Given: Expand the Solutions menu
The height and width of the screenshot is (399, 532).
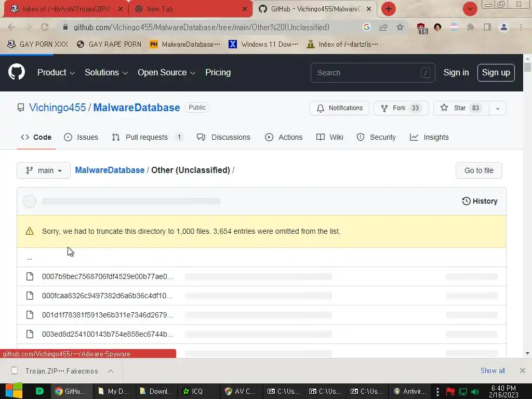Looking at the screenshot, I should click(x=106, y=73).
